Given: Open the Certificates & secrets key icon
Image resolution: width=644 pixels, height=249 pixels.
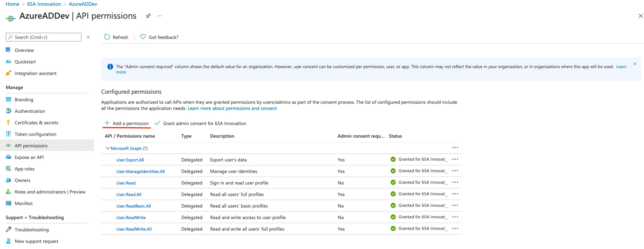Looking at the screenshot, I should pyautogui.click(x=8, y=123).
